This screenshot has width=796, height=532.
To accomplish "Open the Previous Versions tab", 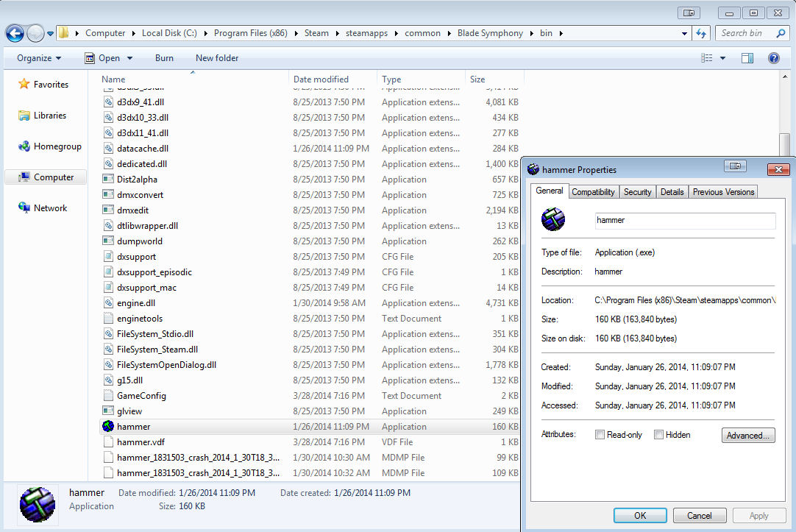I will point(723,192).
